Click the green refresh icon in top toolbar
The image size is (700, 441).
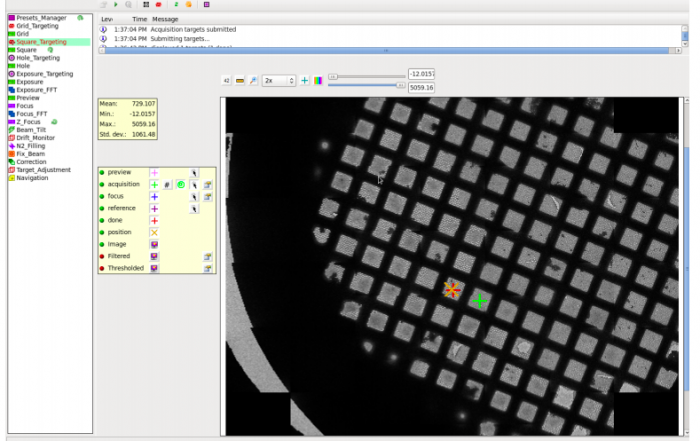(176, 4)
